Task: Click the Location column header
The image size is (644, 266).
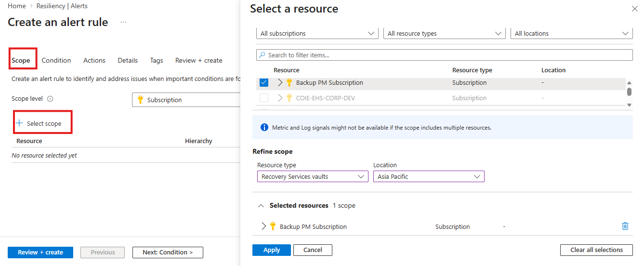Action: coord(553,70)
